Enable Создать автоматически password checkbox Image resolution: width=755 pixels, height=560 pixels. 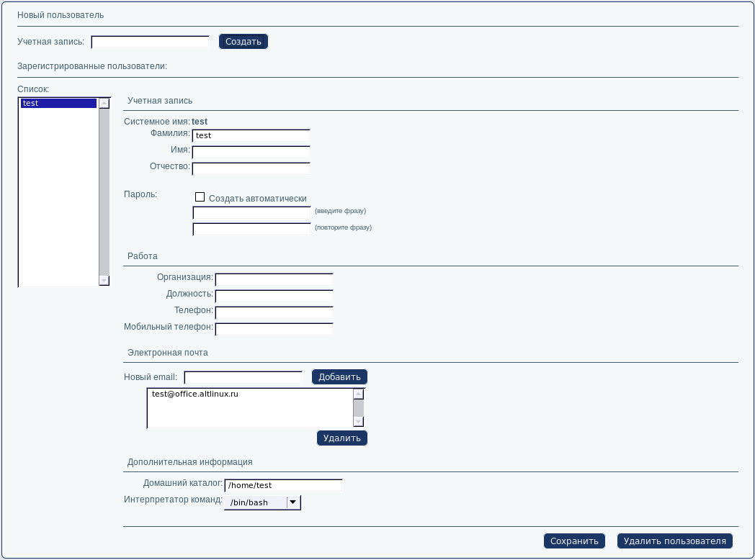(x=200, y=197)
